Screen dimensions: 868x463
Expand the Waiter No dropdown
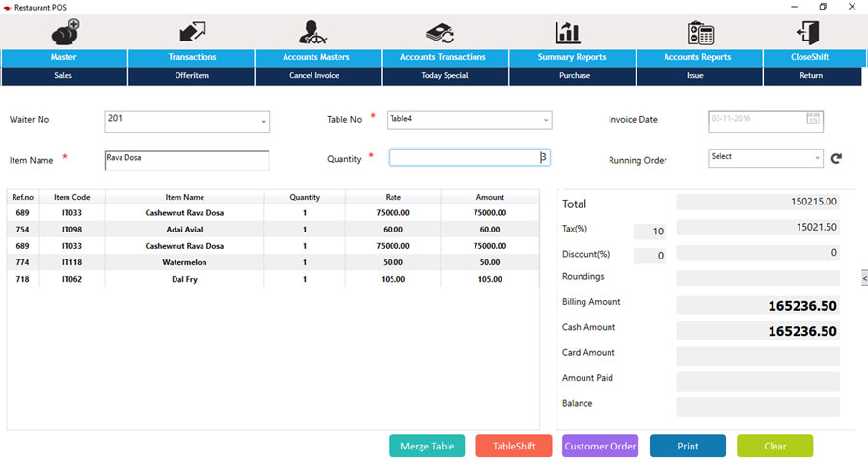(x=263, y=122)
